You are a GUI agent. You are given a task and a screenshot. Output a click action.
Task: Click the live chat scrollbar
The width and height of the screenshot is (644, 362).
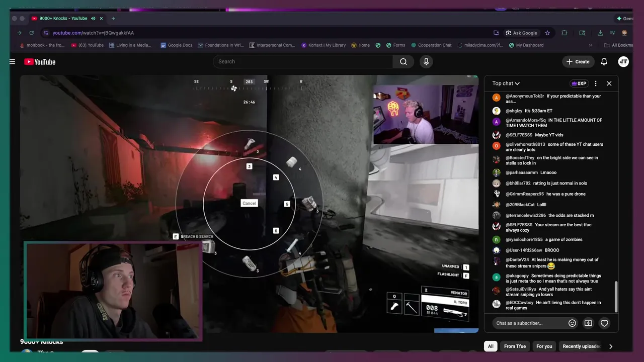[x=616, y=297]
